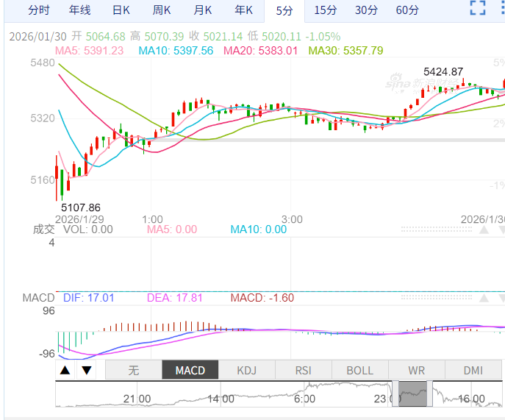This screenshot has height=420, width=505.
Task: Click the black down arrow button
Action: tap(86, 370)
